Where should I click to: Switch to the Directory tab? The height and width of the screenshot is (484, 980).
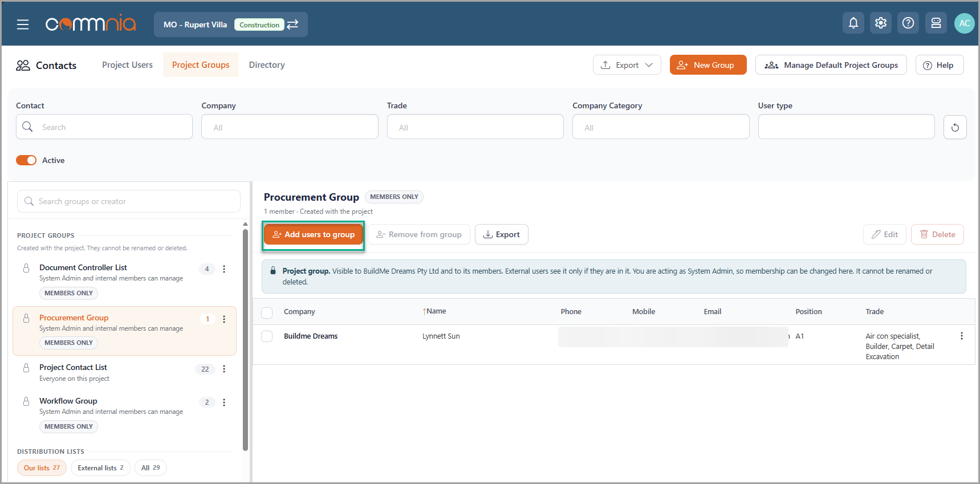pos(267,65)
